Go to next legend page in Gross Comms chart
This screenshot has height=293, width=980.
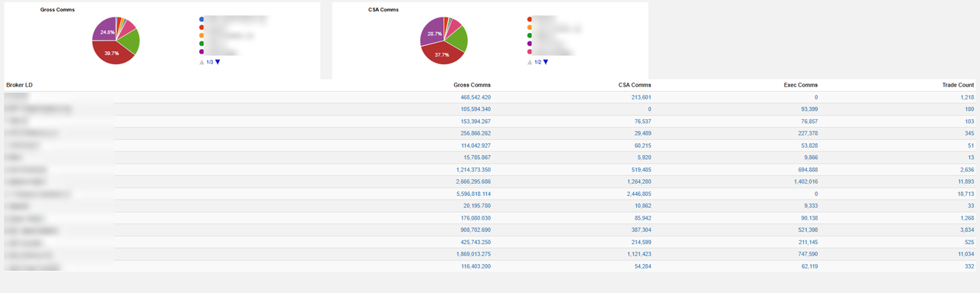tap(217, 62)
